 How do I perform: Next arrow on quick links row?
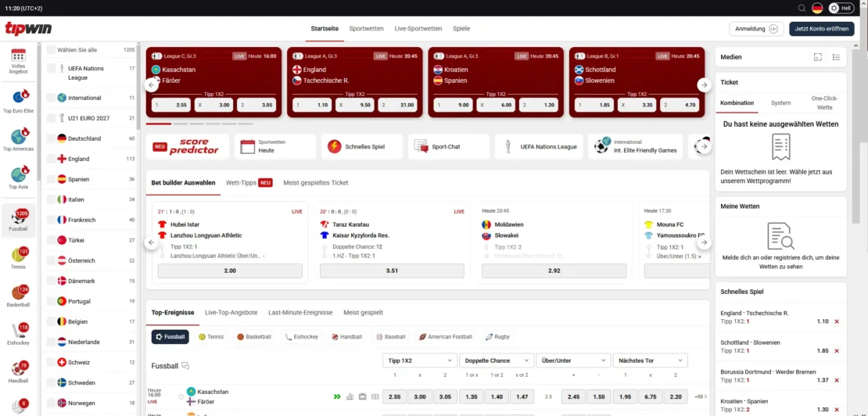tap(704, 147)
